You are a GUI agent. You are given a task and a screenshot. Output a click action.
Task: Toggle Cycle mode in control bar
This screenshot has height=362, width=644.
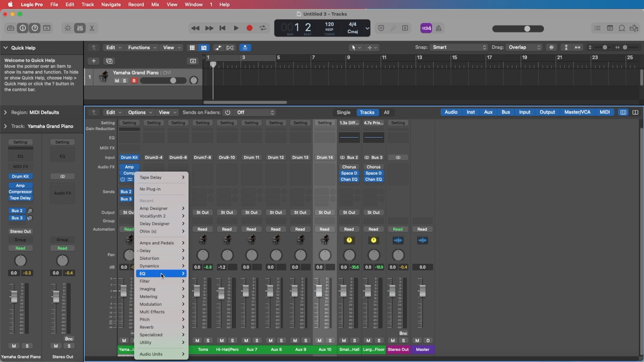coord(263,28)
